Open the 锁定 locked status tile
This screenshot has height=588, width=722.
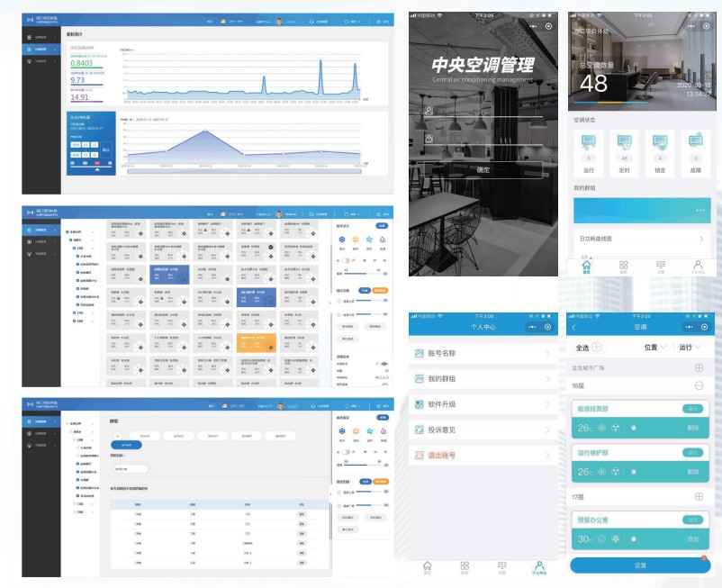click(660, 152)
